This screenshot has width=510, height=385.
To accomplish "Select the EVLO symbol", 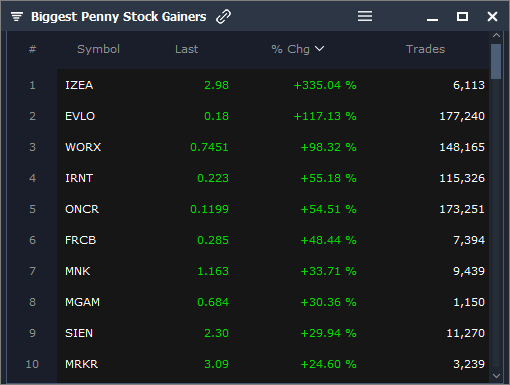I will 80,116.
